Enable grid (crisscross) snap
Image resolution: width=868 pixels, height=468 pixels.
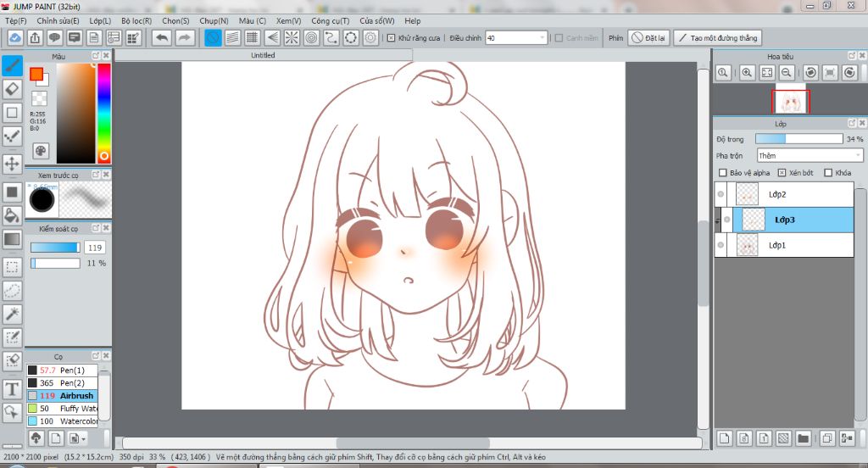coord(253,37)
